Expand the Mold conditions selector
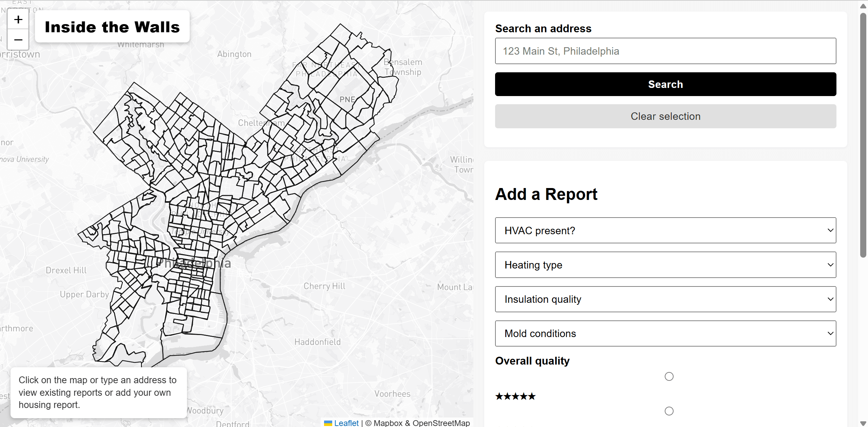Viewport: 868px width, 427px height. [665, 334]
